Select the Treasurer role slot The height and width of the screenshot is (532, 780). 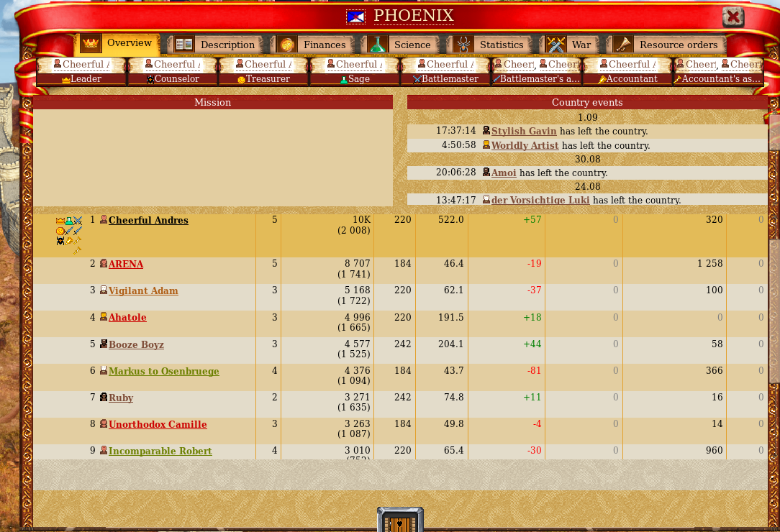coord(263,72)
